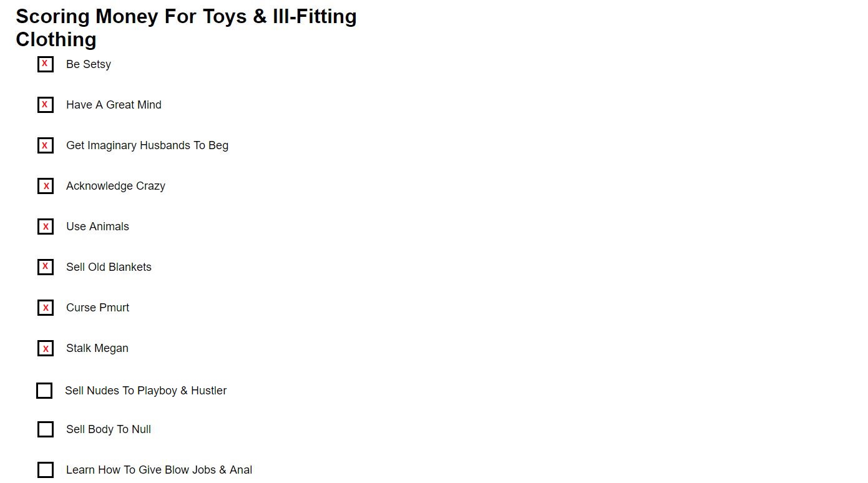Select the Acknowledge Crazy label text
Screen dimensions: 868x483
click(x=115, y=186)
